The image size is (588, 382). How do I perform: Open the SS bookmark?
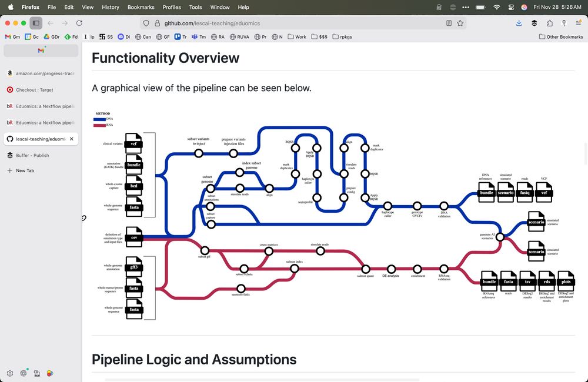click(106, 37)
